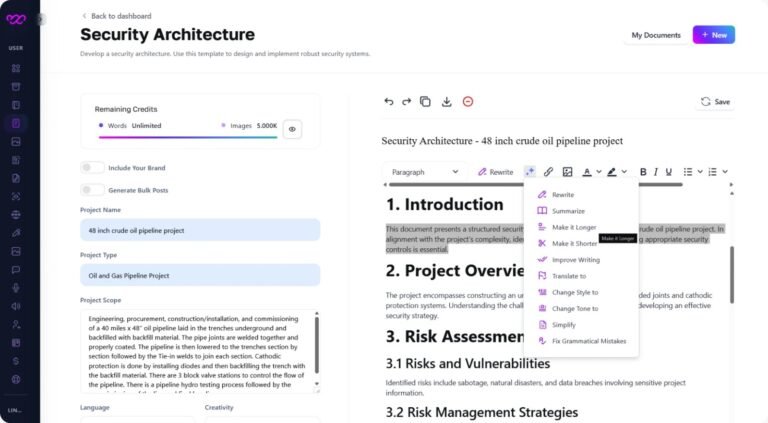Click the Rewrite button in the toolbar
Image resolution: width=768 pixels, height=423 pixels.
pos(496,172)
